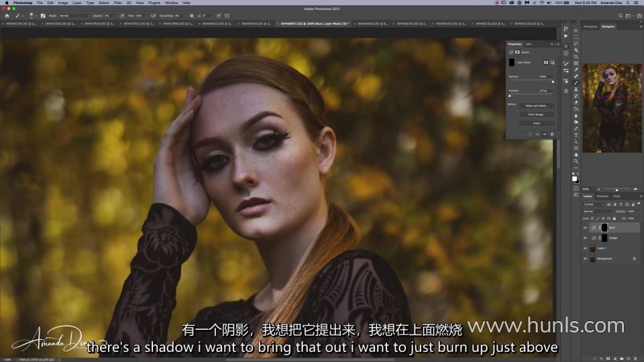Select the Burn layer mask thumbnail
The height and width of the screenshot is (362, 644).
pyautogui.click(x=604, y=228)
